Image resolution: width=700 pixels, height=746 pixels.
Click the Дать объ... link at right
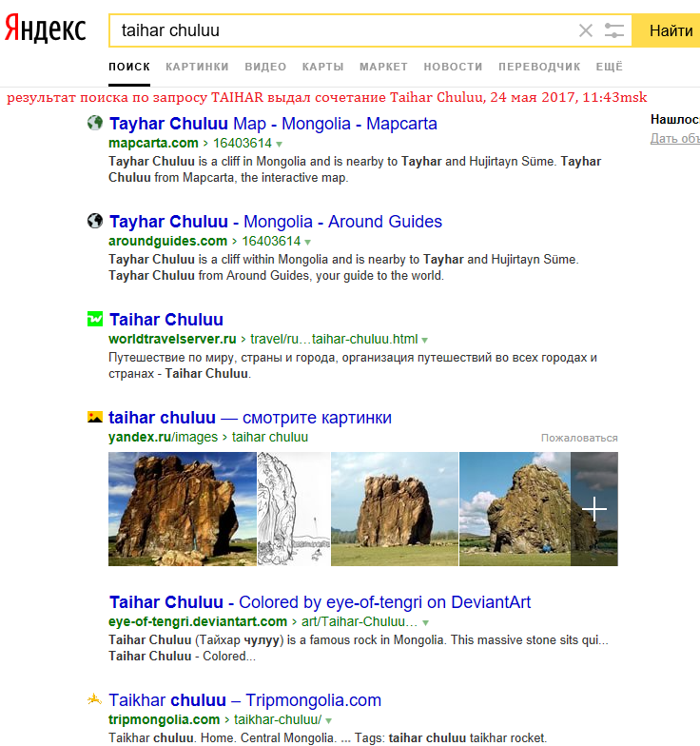[675, 138]
